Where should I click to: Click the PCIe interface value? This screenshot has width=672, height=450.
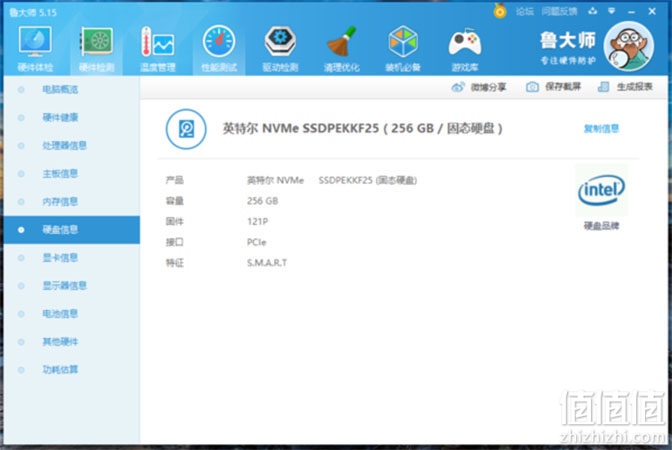(x=256, y=242)
